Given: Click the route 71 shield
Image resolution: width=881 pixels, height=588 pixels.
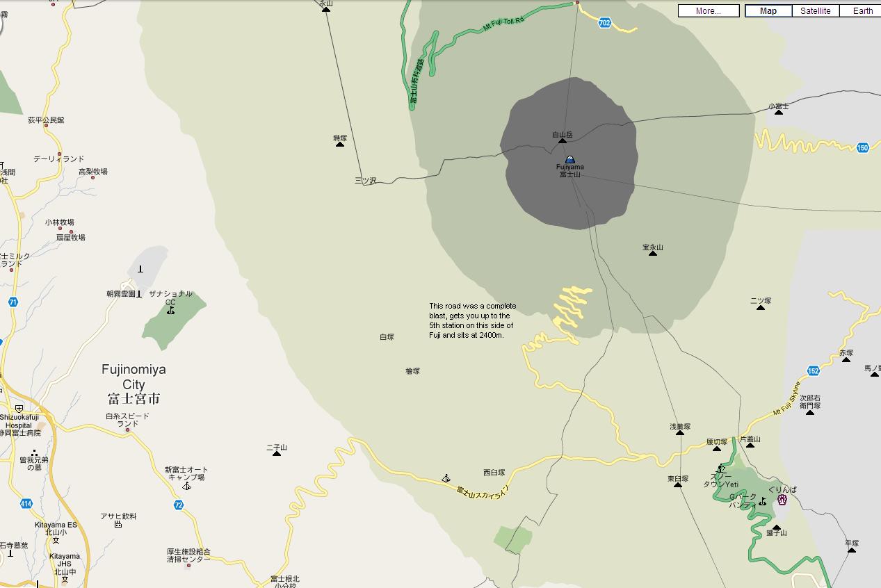Looking at the screenshot, I should (13, 302).
